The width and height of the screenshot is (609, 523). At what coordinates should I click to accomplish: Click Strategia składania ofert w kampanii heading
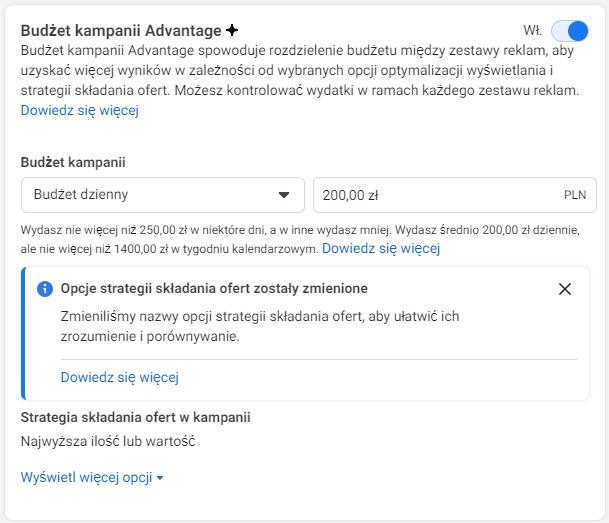pyautogui.click(x=135, y=417)
